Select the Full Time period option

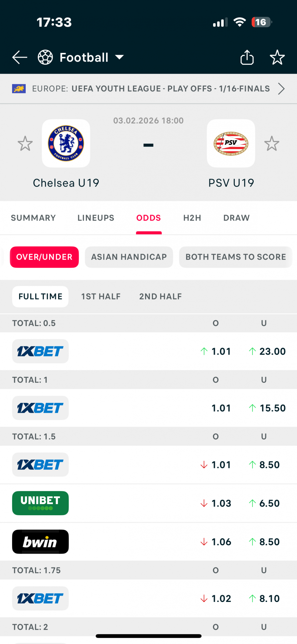[x=40, y=296]
